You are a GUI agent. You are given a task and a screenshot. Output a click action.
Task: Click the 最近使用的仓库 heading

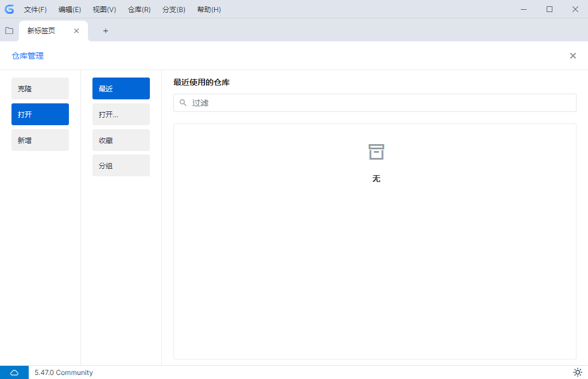202,82
